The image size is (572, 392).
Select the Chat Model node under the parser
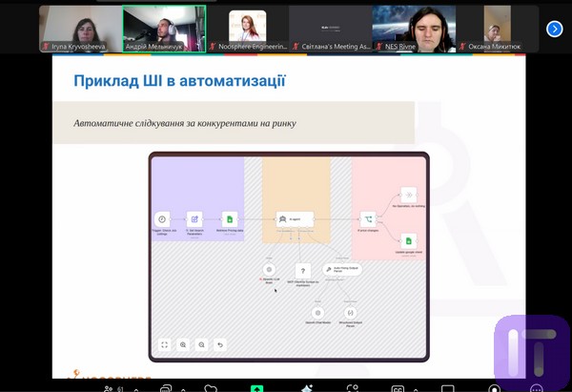(317, 313)
